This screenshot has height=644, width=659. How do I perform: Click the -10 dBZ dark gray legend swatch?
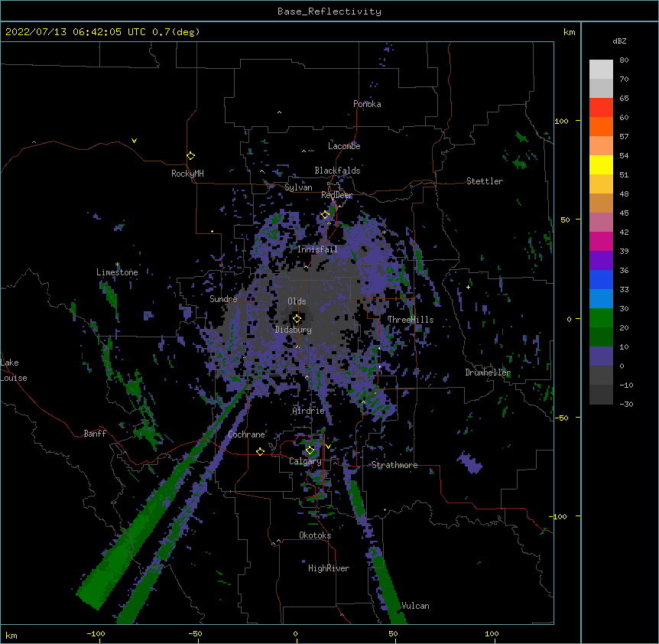pos(601,395)
